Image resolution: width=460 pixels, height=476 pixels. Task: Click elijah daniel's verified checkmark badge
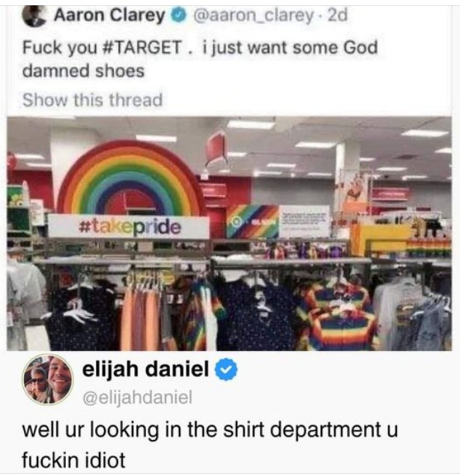coord(226,370)
